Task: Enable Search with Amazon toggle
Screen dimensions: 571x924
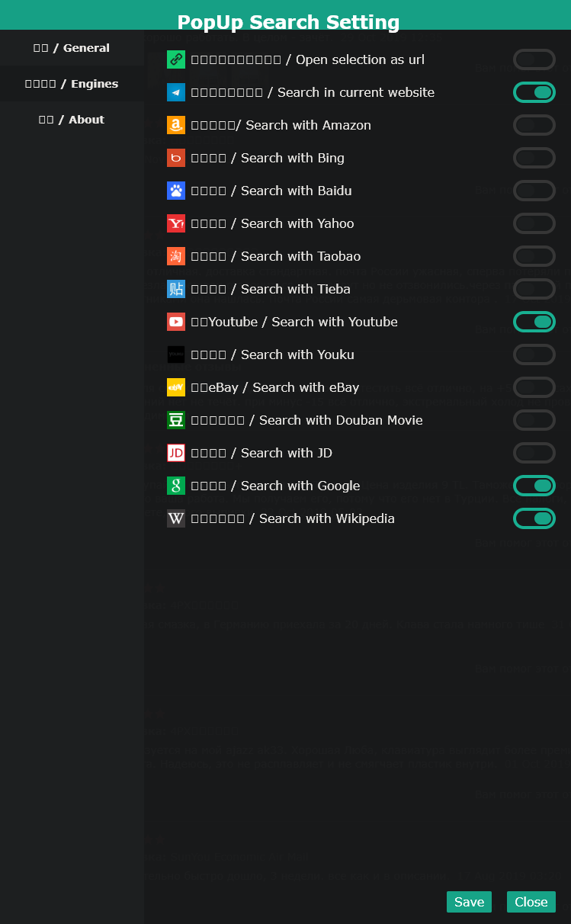Action: [534, 125]
